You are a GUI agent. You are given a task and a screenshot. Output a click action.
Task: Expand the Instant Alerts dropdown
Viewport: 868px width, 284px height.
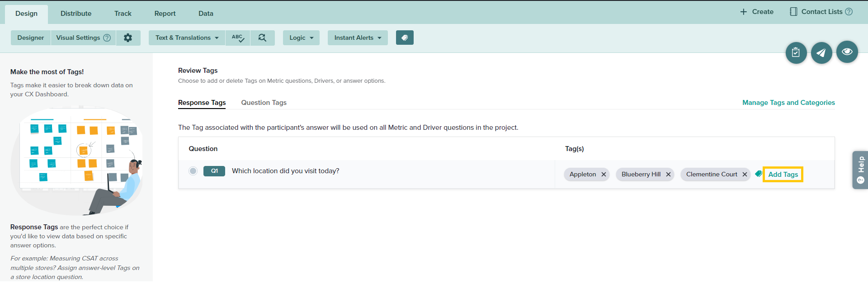(x=358, y=38)
